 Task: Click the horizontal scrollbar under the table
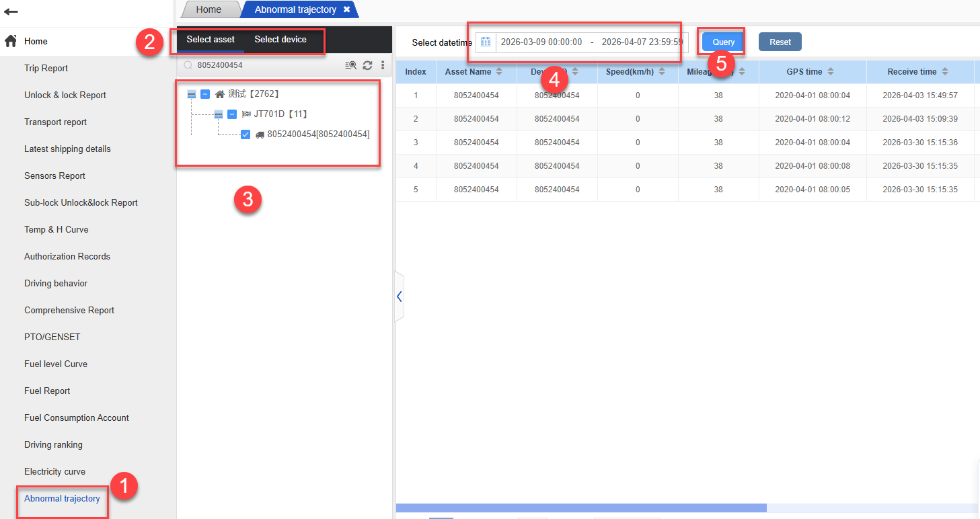pos(581,508)
